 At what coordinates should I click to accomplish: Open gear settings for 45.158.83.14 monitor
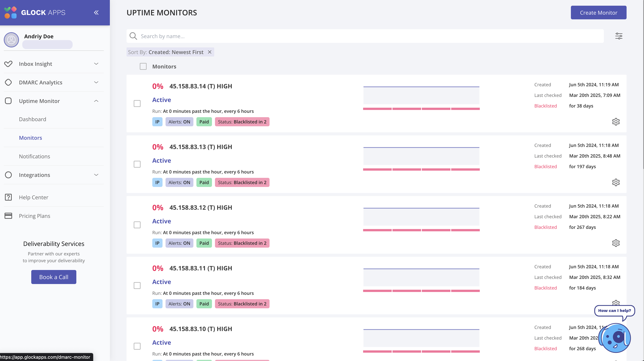click(x=616, y=122)
